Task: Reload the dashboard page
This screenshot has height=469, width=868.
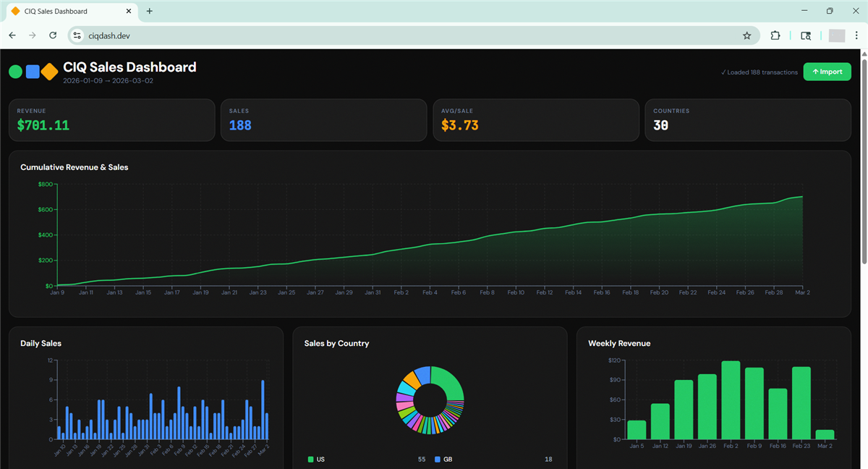Action: (53, 35)
